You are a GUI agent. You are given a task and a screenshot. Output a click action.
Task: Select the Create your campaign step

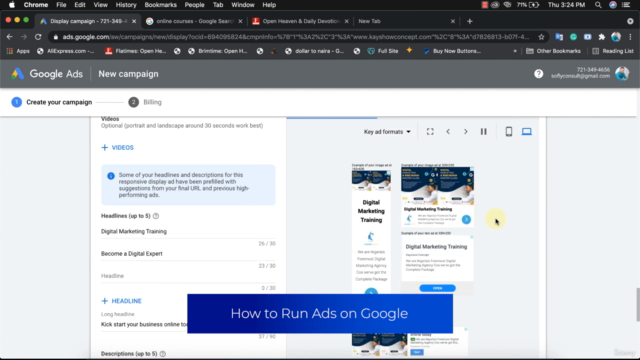[x=51, y=102]
